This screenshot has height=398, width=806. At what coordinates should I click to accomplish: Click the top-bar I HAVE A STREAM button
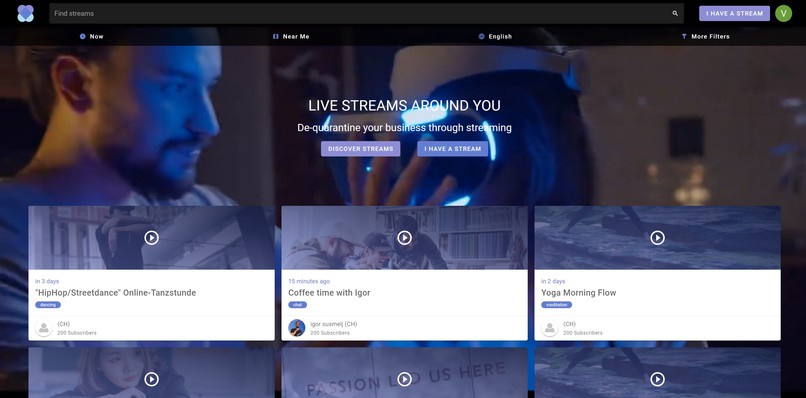click(x=734, y=13)
